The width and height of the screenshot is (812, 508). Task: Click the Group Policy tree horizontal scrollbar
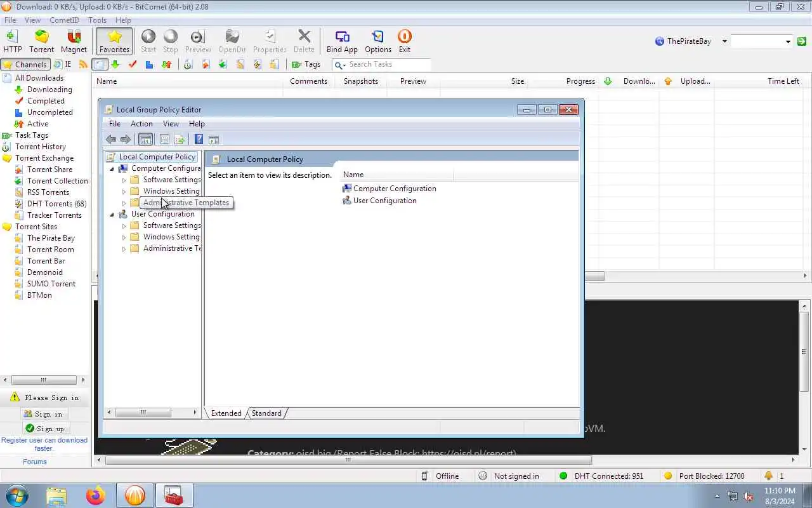143,413
